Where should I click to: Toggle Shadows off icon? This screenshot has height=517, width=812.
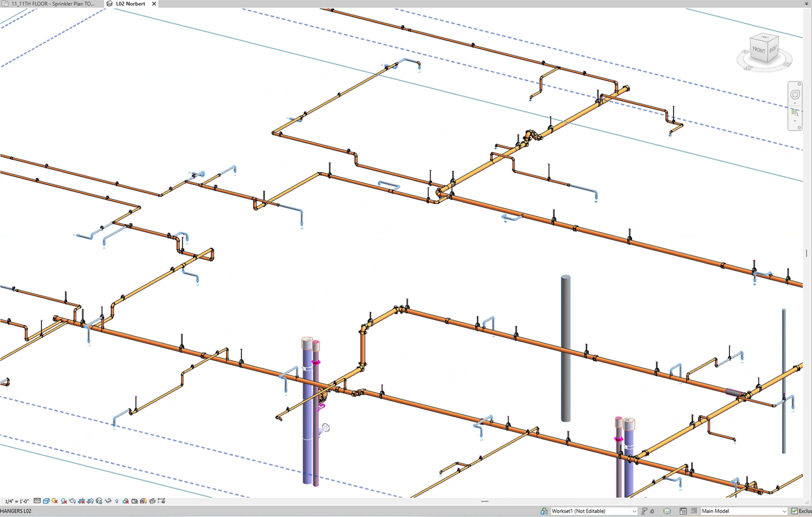64,501
